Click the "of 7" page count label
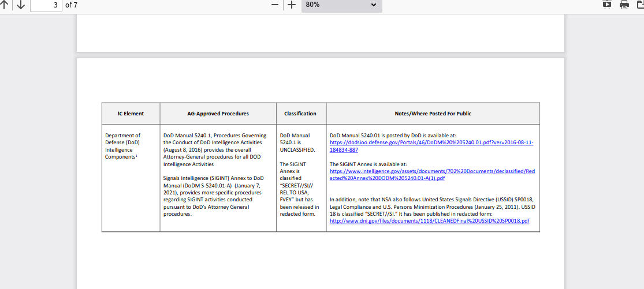The image size is (644, 289). tap(71, 5)
